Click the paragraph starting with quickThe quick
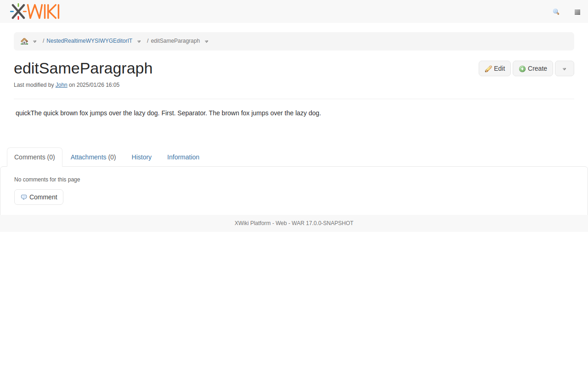Viewport: 588px width, 367px height. coord(168,113)
